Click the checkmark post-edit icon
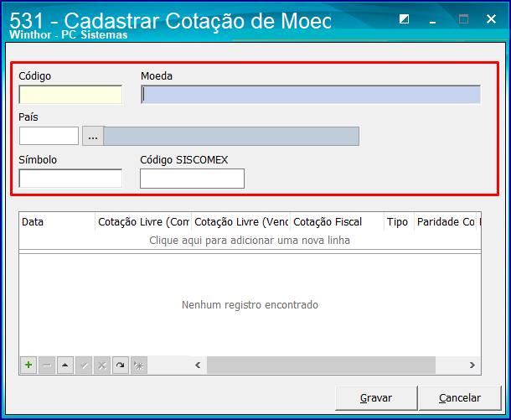The image size is (511, 420). 84,365
